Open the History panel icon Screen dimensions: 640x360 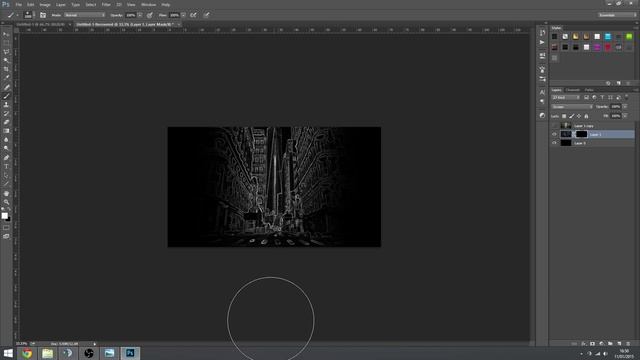pos(542,32)
